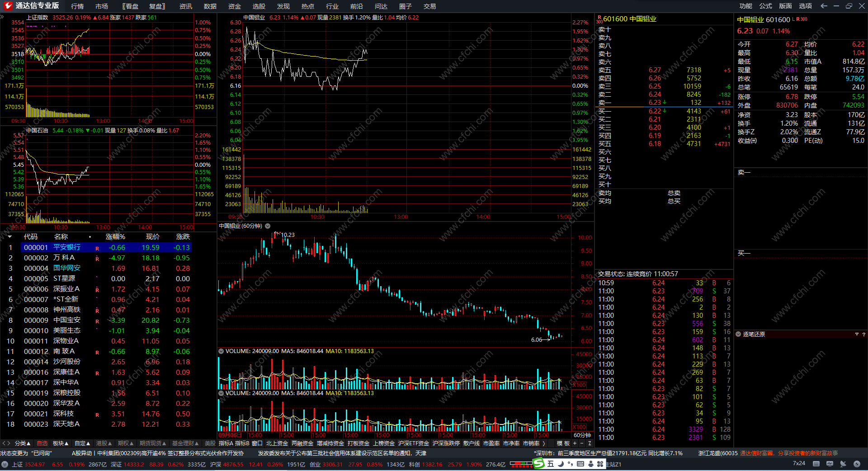Toggle the first VOLUME indicator circle button
This screenshot has height=471, width=868.
click(221, 351)
